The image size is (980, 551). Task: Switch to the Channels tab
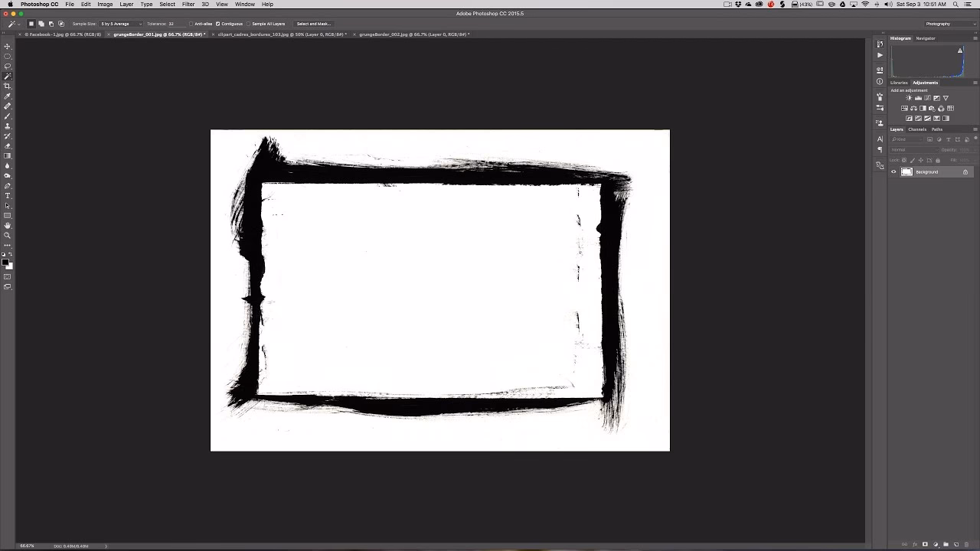[917, 129]
